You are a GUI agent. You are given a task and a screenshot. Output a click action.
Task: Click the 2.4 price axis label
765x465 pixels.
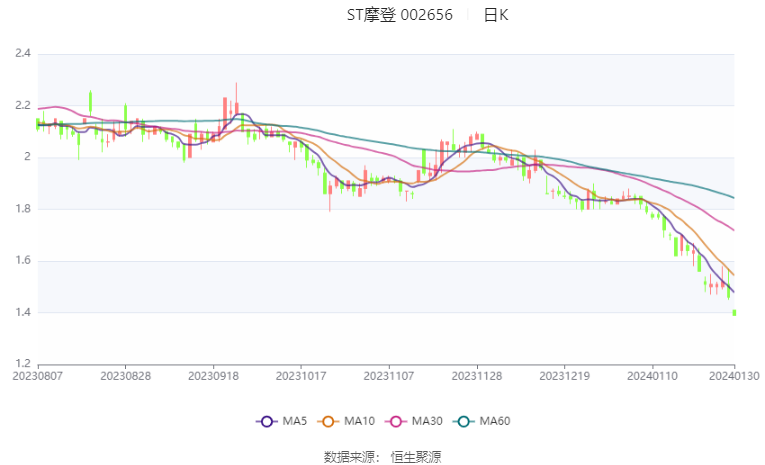point(23,53)
